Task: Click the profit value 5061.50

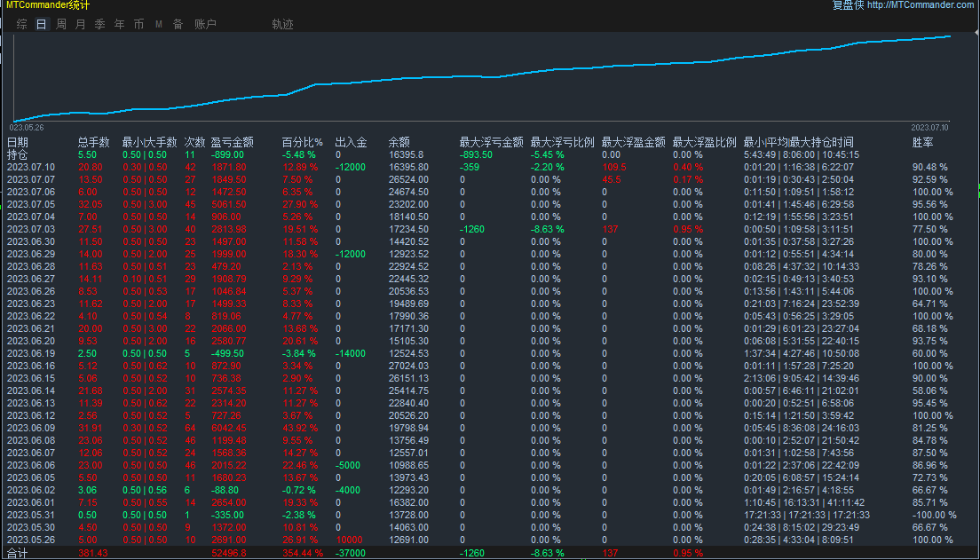Action: 229,204
